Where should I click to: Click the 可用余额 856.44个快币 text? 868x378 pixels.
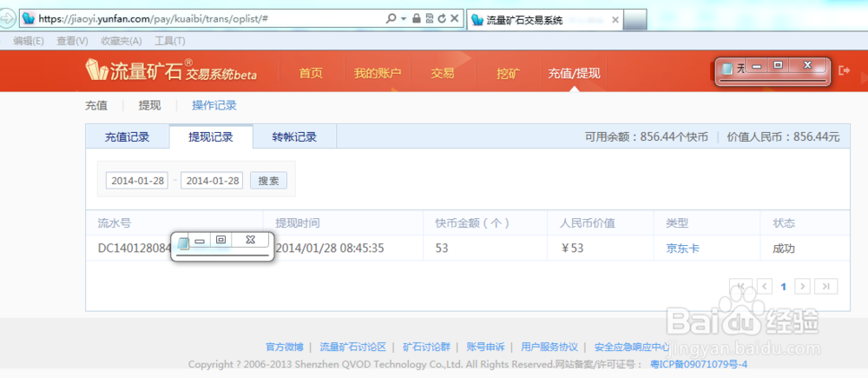pyautogui.click(x=647, y=137)
